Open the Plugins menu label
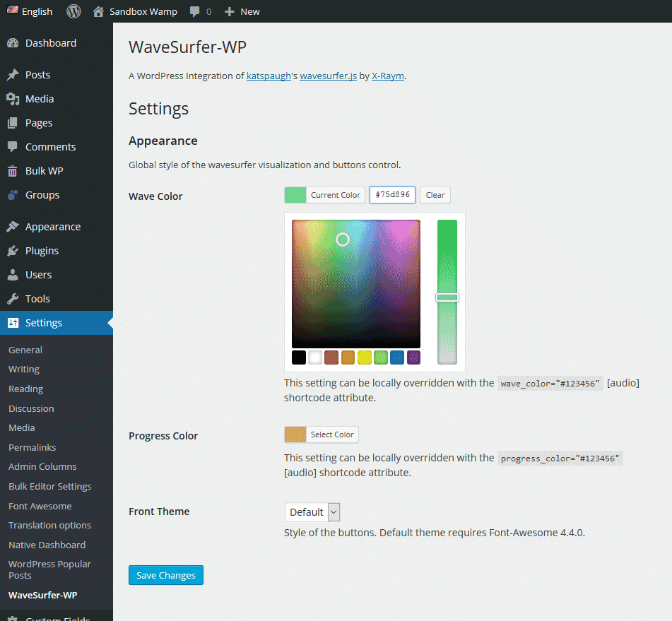 click(x=42, y=251)
